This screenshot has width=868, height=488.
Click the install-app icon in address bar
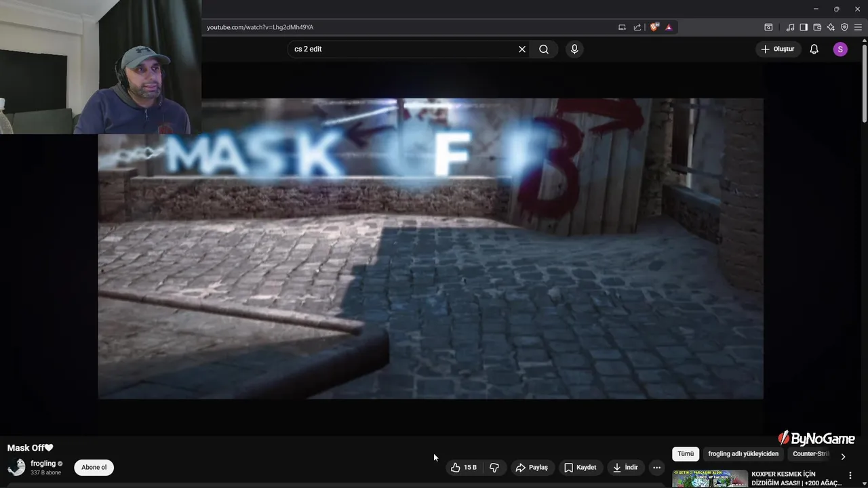[x=622, y=27]
